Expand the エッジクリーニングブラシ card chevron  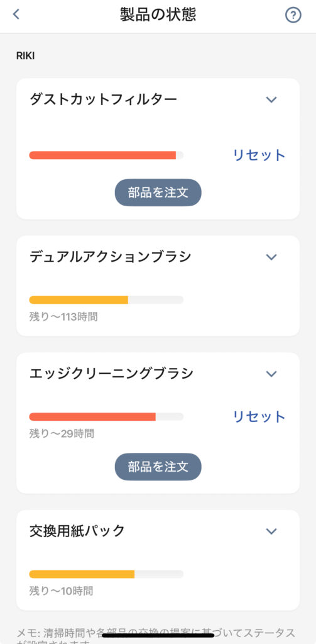pos(271,374)
